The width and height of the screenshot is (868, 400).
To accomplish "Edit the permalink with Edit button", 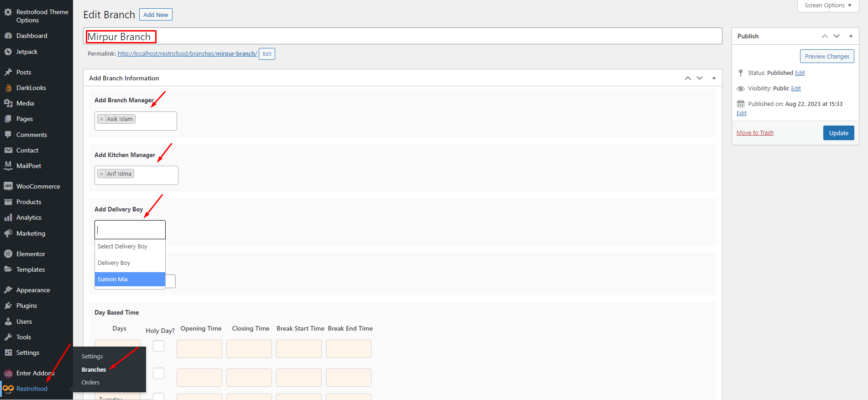I will tap(267, 54).
